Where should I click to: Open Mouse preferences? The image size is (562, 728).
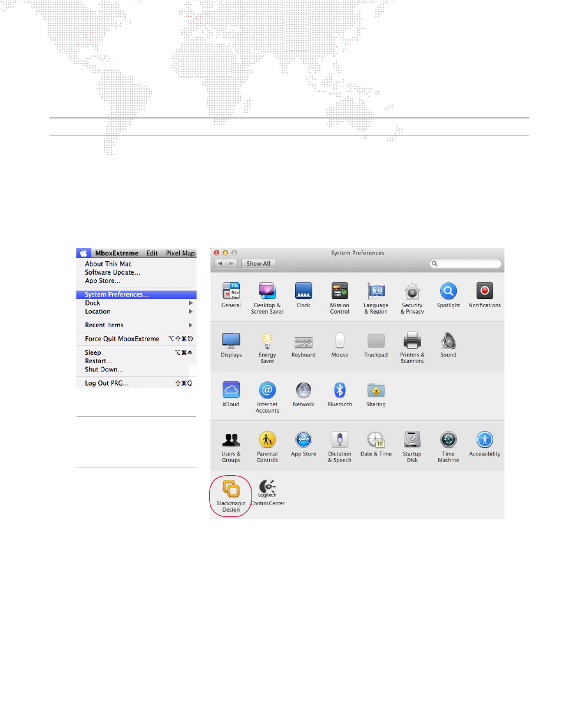coord(340,345)
